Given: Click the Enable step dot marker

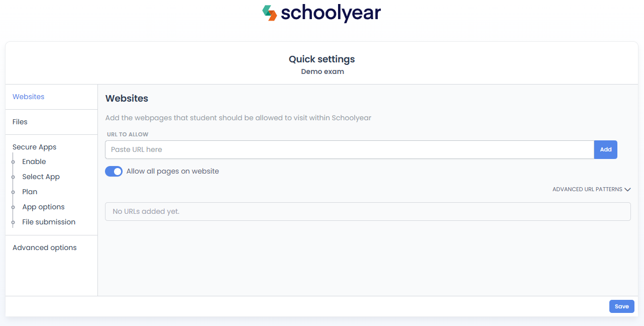Looking at the screenshot, I should pos(13,162).
